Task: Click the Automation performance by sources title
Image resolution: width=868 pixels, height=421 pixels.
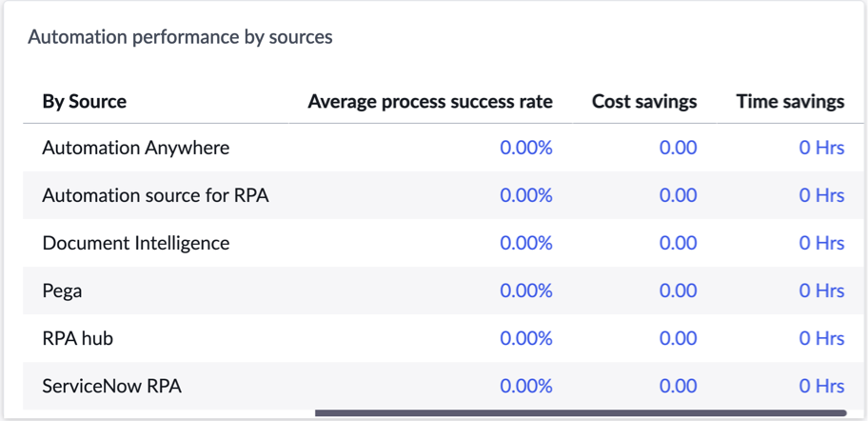Action: click(181, 37)
